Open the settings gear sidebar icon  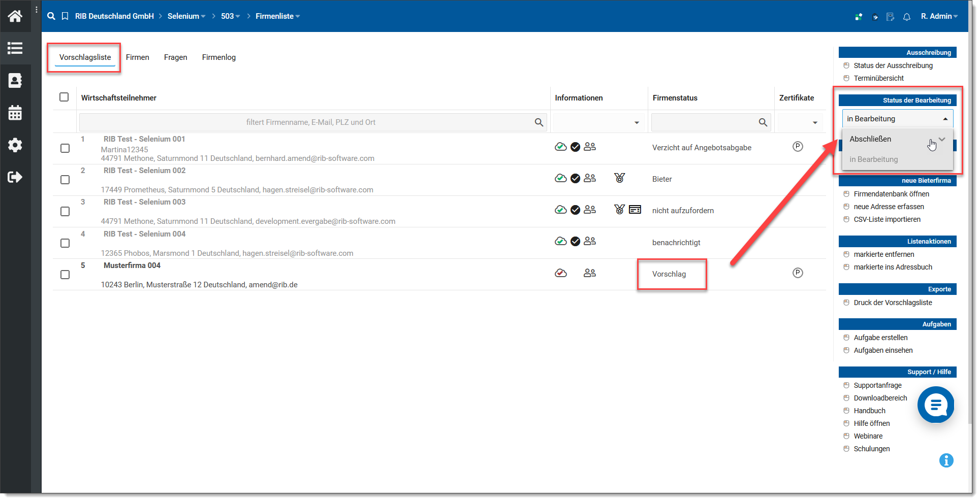tap(15, 145)
